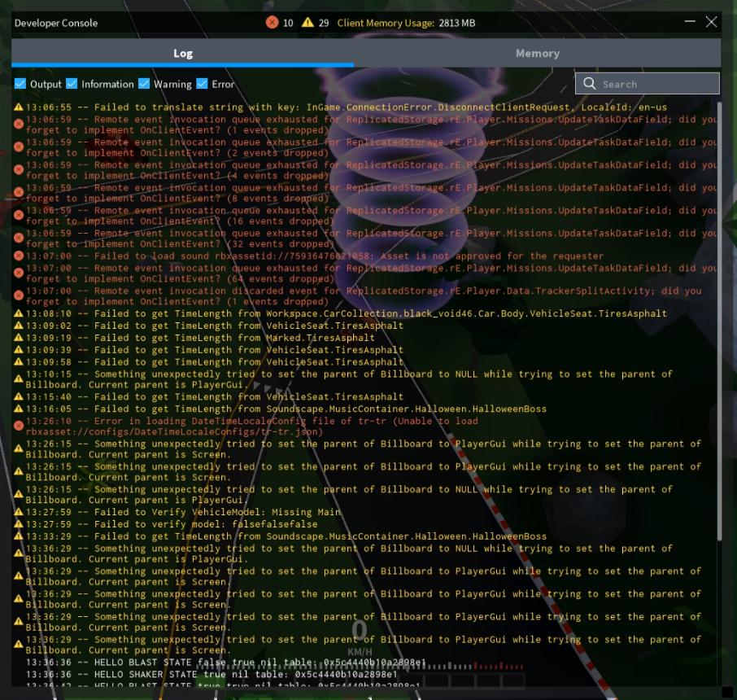Select the HELLO SHAKER STATE log line
Screen dimensions: 737x700
(x=212, y=675)
